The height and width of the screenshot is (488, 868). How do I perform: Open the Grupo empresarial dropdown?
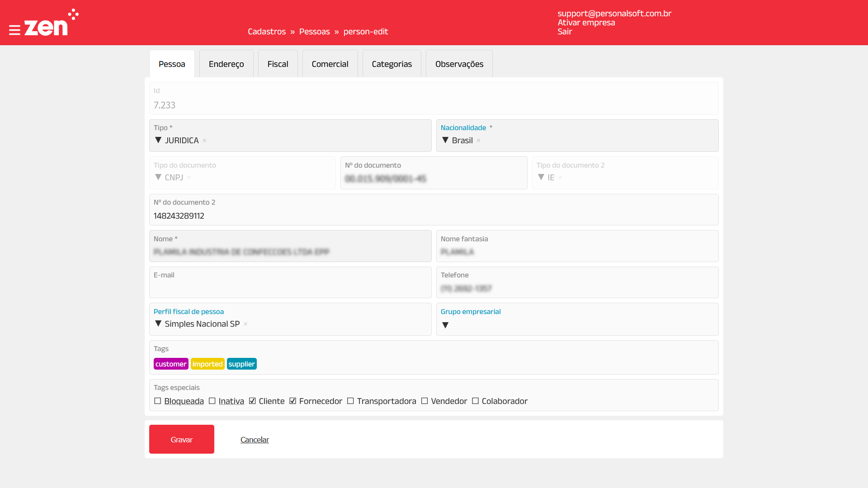click(x=445, y=325)
